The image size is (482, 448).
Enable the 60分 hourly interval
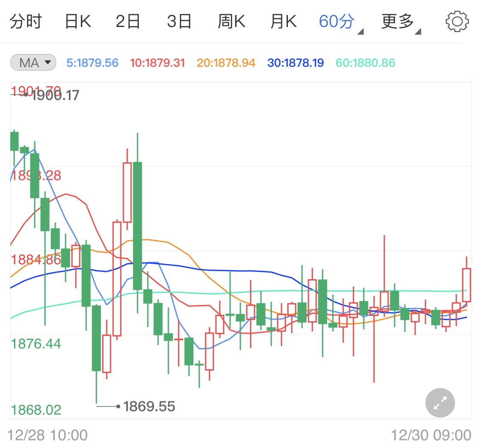click(335, 21)
